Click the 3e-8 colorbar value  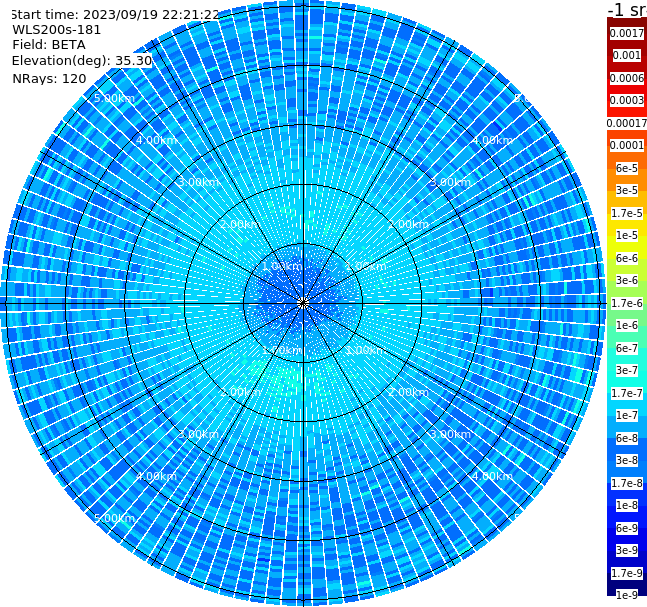627,460
